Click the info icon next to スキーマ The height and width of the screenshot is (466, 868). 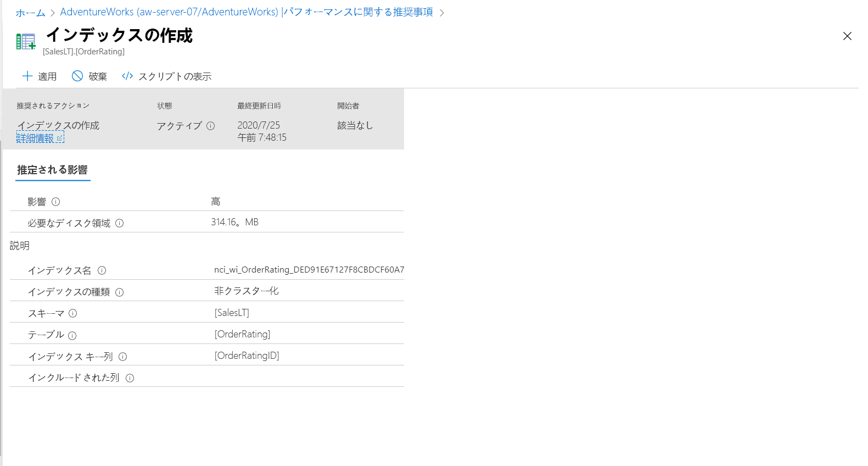[x=73, y=313]
